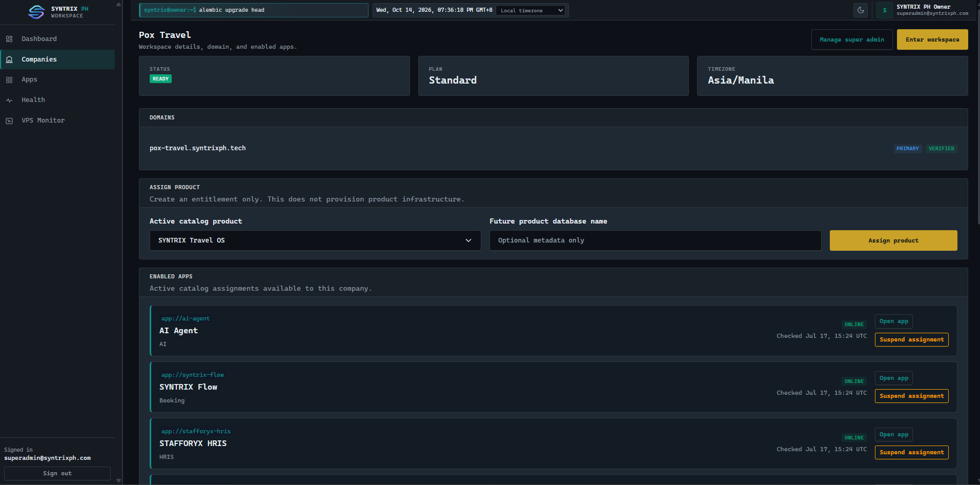The width and height of the screenshot is (980, 485).
Task: Click the app://stafforyx-hris link text
Action: coord(196,432)
